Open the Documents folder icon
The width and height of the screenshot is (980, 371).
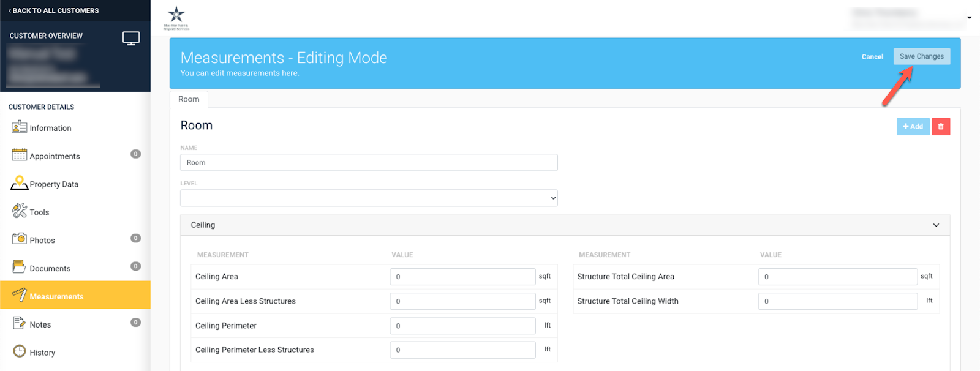(19, 267)
